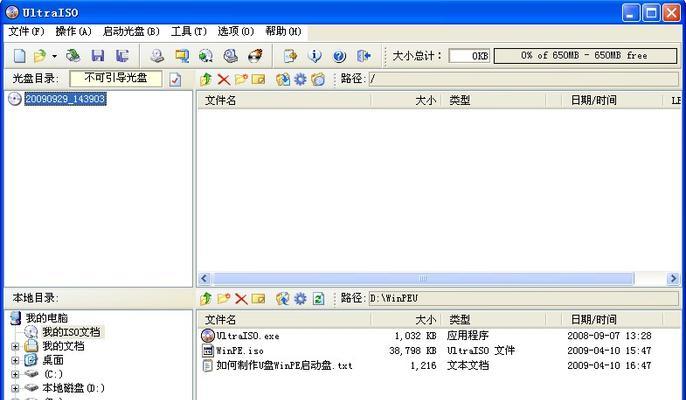This screenshot has width=686, height=400.
Task: Click Up folder icon in local pane toolbar
Action: coord(206,299)
